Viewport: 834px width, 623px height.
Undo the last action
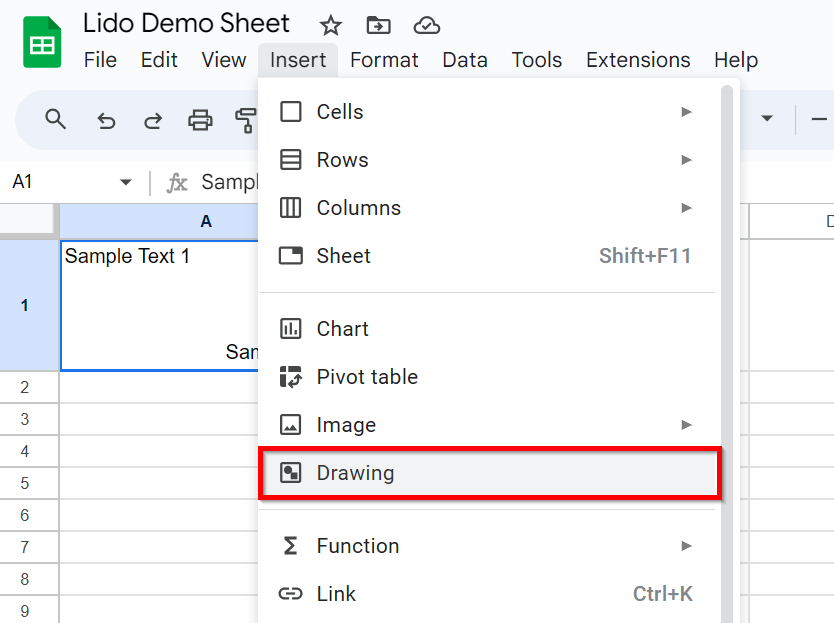[x=106, y=119]
